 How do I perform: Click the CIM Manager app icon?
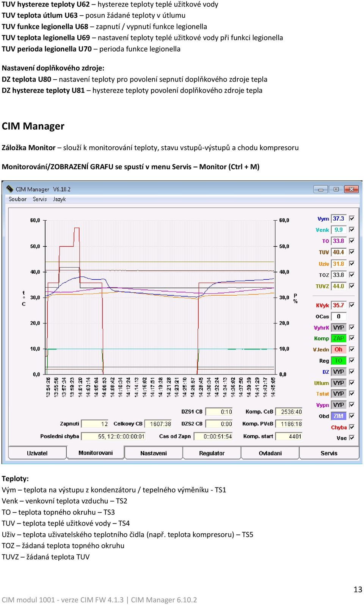tap(10, 189)
